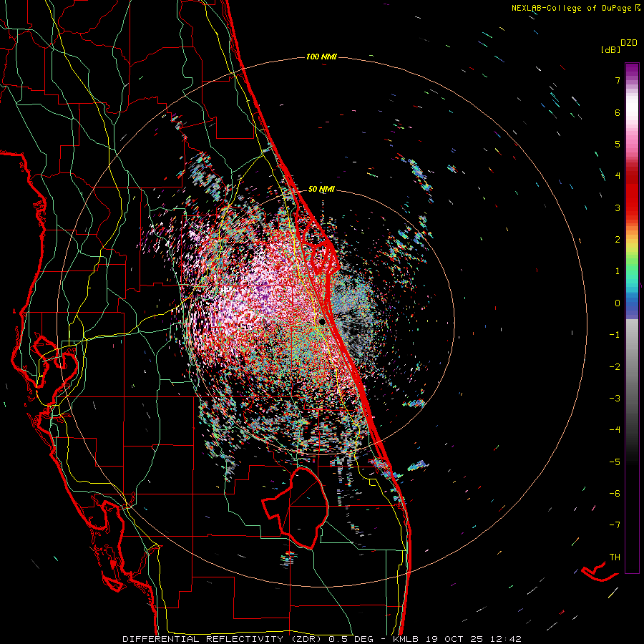This screenshot has width=644, height=644.
Task: Click the 0 value on the color scale
Action: (618, 303)
